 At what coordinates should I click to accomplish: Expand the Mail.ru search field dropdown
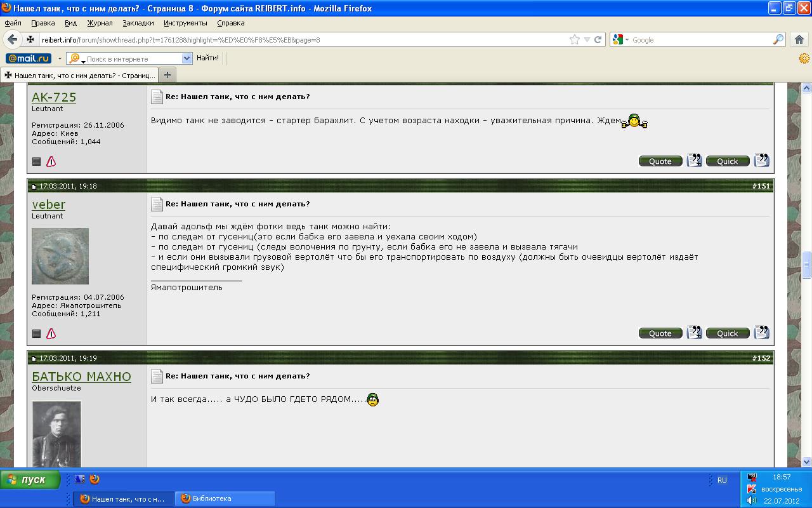[x=187, y=58]
